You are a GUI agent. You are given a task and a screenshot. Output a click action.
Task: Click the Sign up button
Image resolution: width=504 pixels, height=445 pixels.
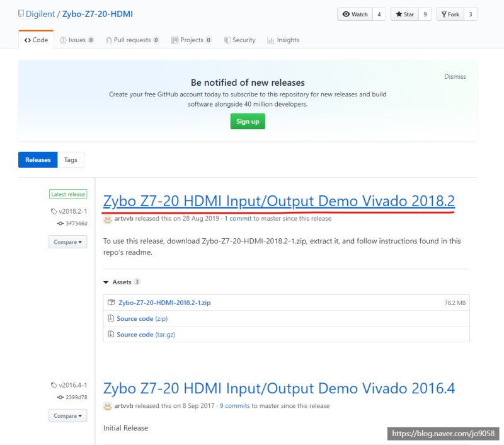247,121
